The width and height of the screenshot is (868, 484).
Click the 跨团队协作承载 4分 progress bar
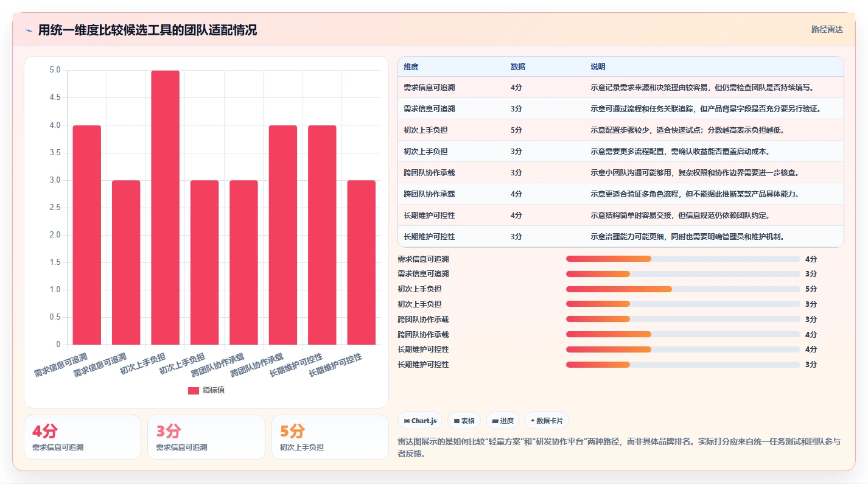tap(683, 334)
